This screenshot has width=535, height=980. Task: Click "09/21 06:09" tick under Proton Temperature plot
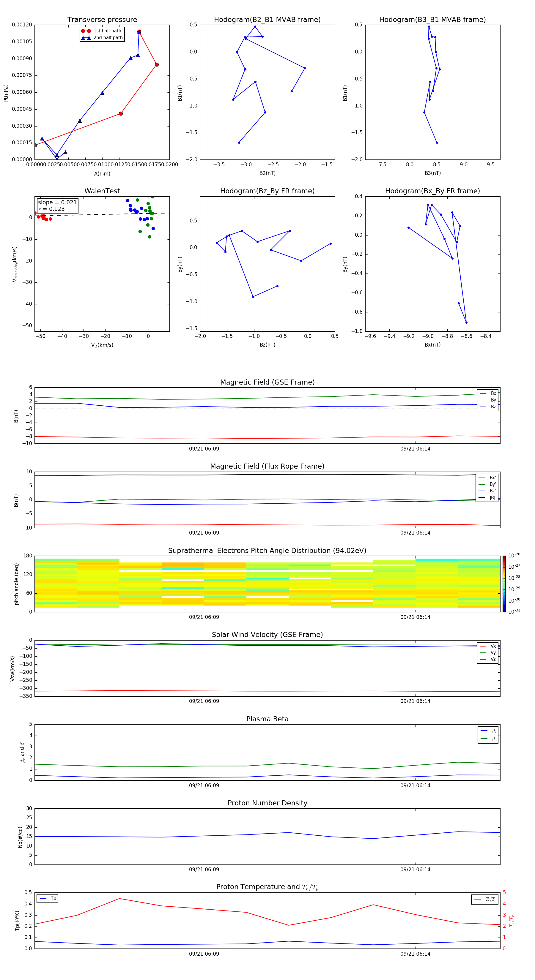click(x=204, y=954)
